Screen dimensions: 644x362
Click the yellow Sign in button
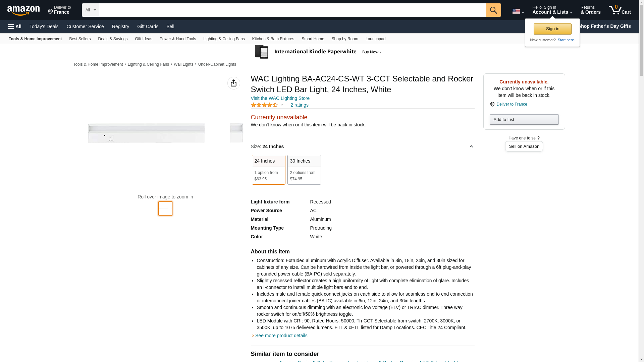click(552, 29)
